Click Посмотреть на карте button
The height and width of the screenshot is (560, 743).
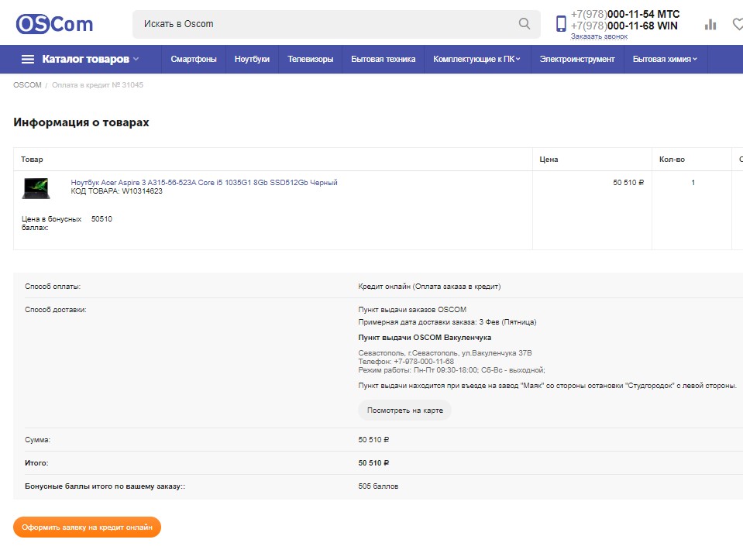[x=404, y=410]
